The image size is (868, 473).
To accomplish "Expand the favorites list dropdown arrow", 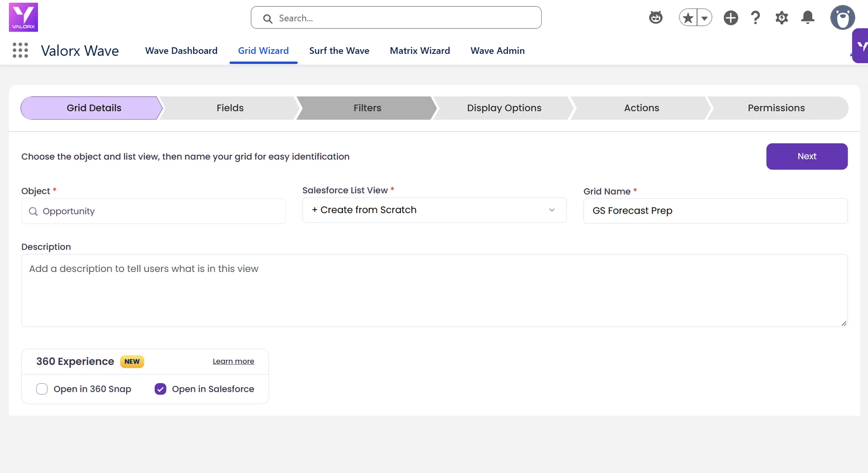I will pos(704,18).
